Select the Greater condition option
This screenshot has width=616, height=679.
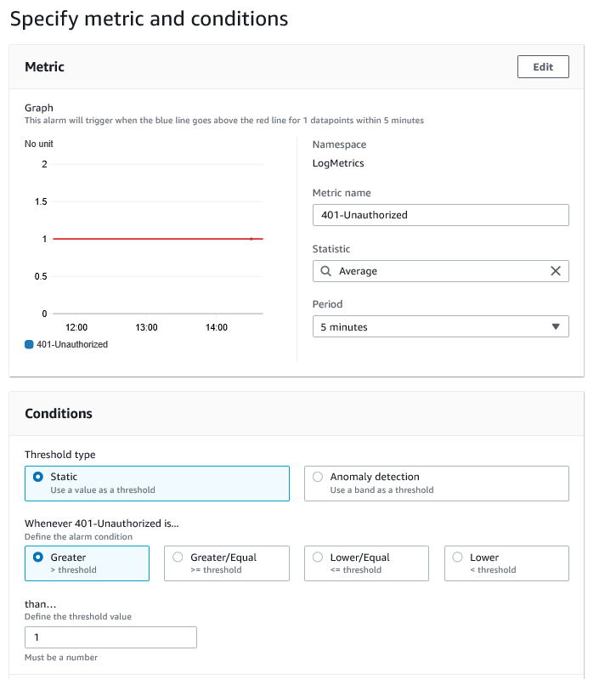point(37,557)
